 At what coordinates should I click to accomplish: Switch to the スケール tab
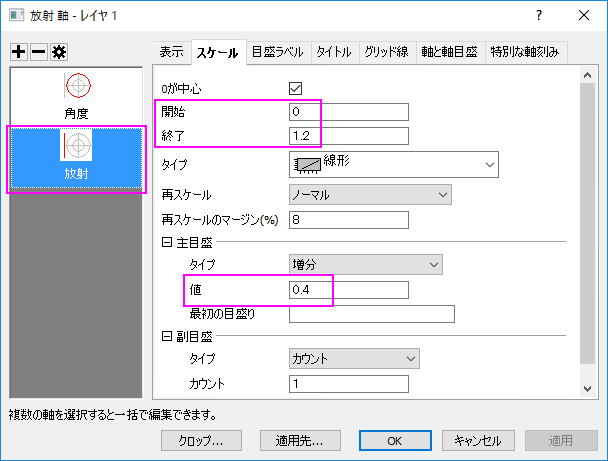click(218, 52)
